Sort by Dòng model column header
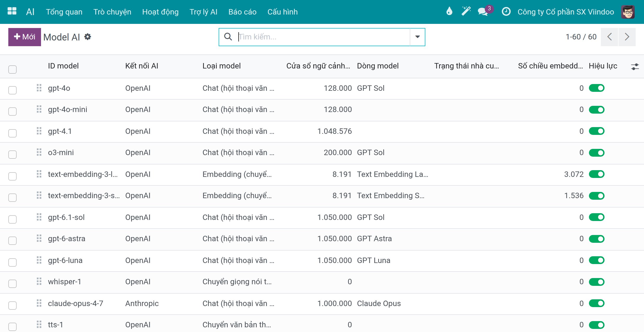644x332 pixels. (x=378, y=66)
